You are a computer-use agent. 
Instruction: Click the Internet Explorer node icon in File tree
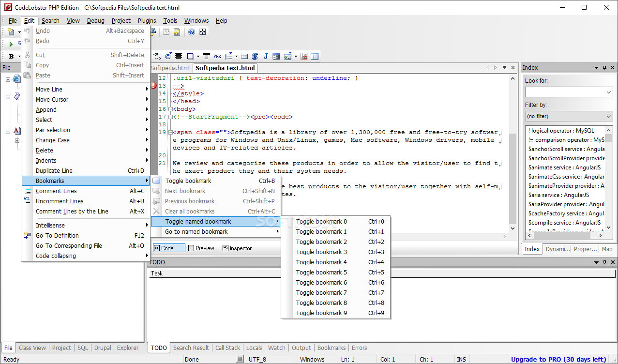(x=16, y=79)
